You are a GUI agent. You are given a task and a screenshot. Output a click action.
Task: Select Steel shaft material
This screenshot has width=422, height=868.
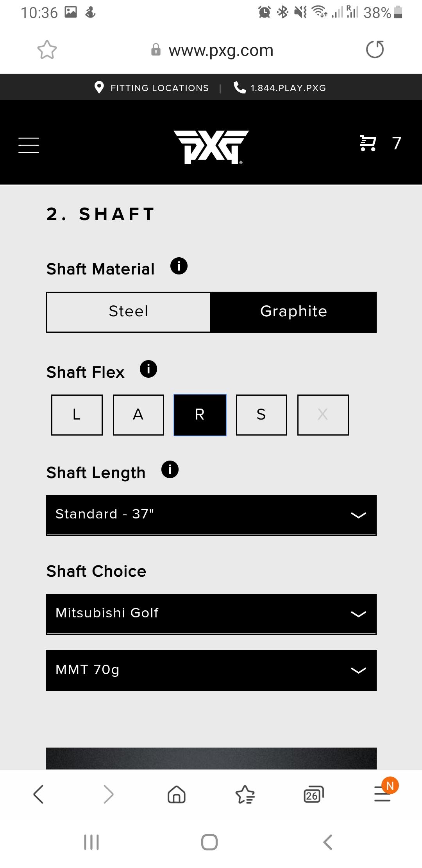tap(129, 312)
